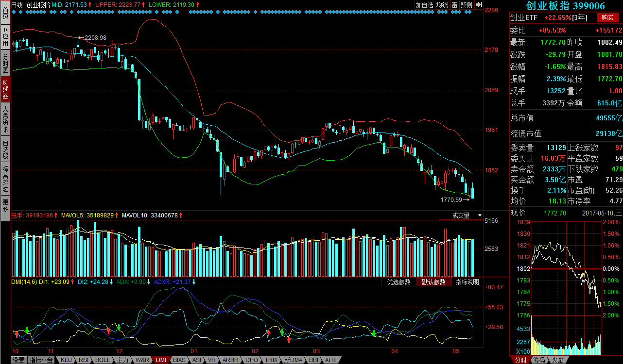Click the 创业板指 399006 title
Image resolution: width=623 pixels, height=364 pixels.
566,6
